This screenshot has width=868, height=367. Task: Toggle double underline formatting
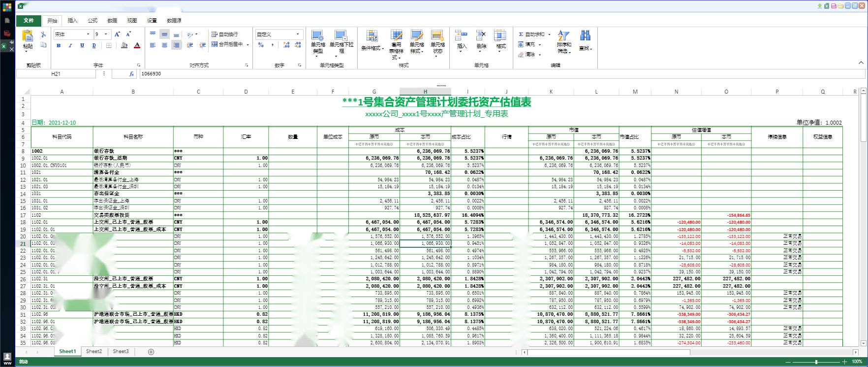[x=94, y=45]
